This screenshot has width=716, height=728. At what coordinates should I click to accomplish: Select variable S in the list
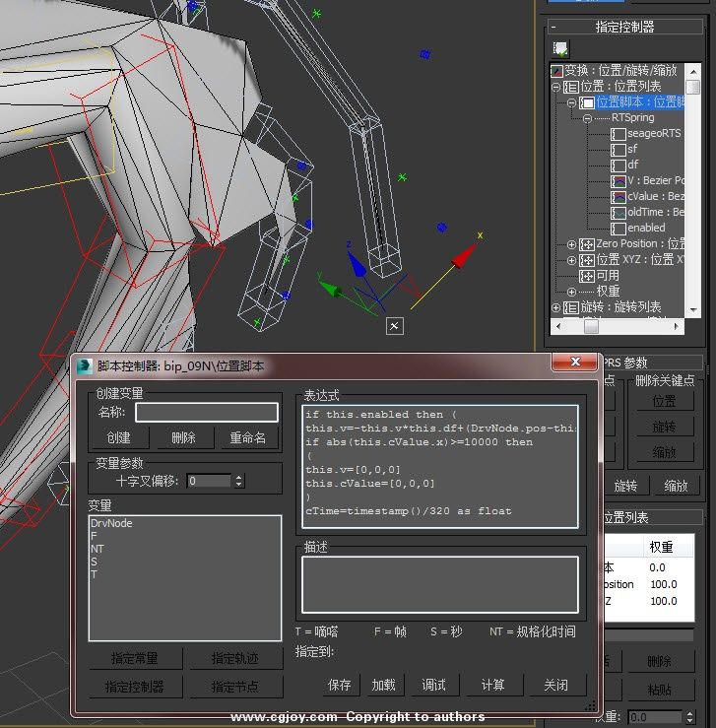94,562
